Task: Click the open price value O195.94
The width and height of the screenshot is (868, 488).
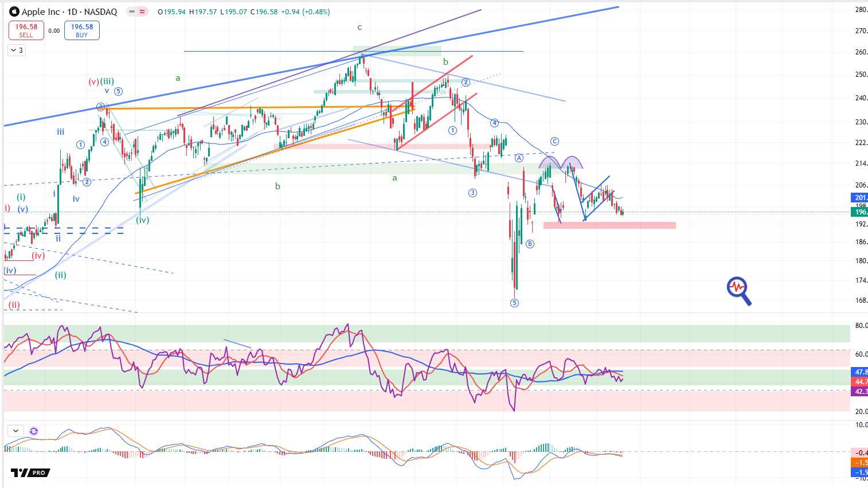Action: click(172, 11)
